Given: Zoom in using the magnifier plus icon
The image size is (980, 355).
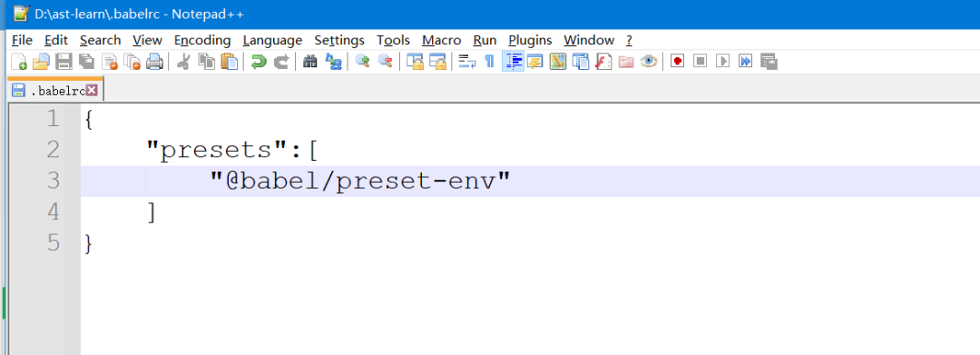Looking at the screenshot, I should (x=362, y=61).
